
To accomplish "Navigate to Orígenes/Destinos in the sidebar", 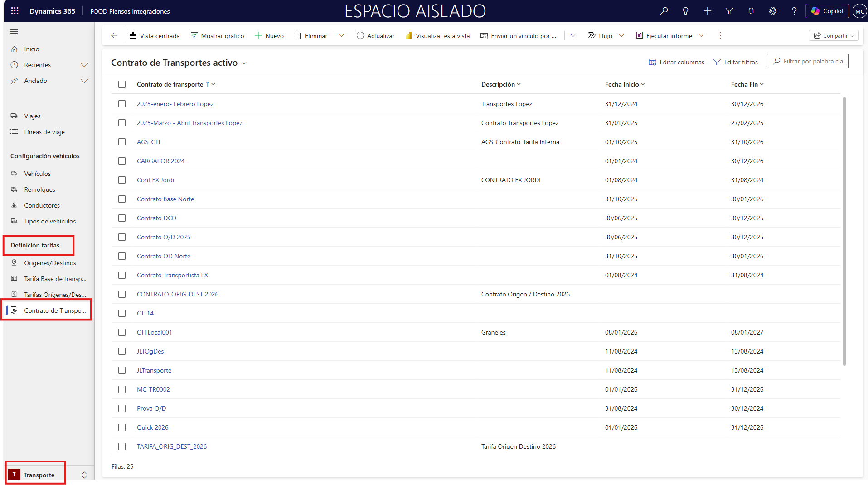I will pos(50,263).
